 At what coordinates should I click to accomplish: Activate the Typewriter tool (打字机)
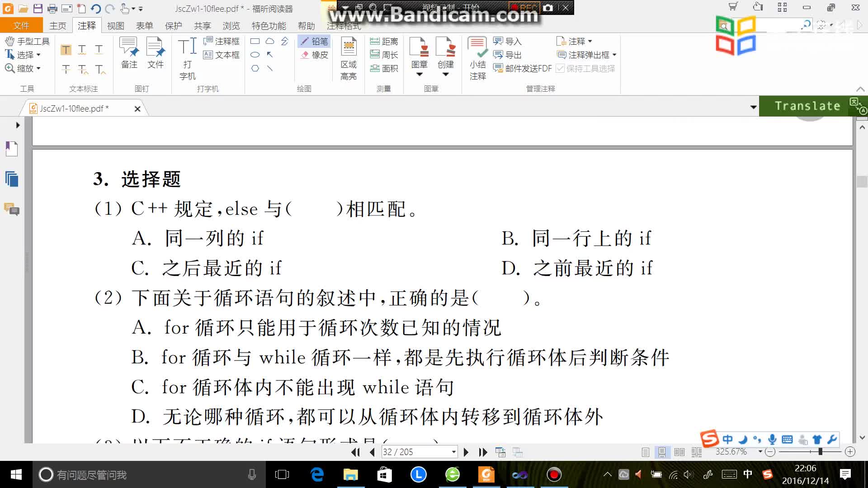pos(187,59)
